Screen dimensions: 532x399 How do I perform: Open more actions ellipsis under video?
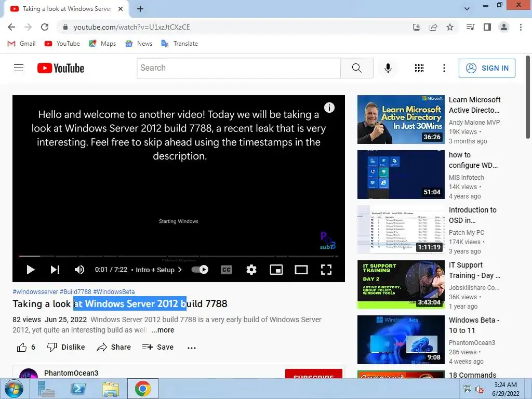coord(192,348)
